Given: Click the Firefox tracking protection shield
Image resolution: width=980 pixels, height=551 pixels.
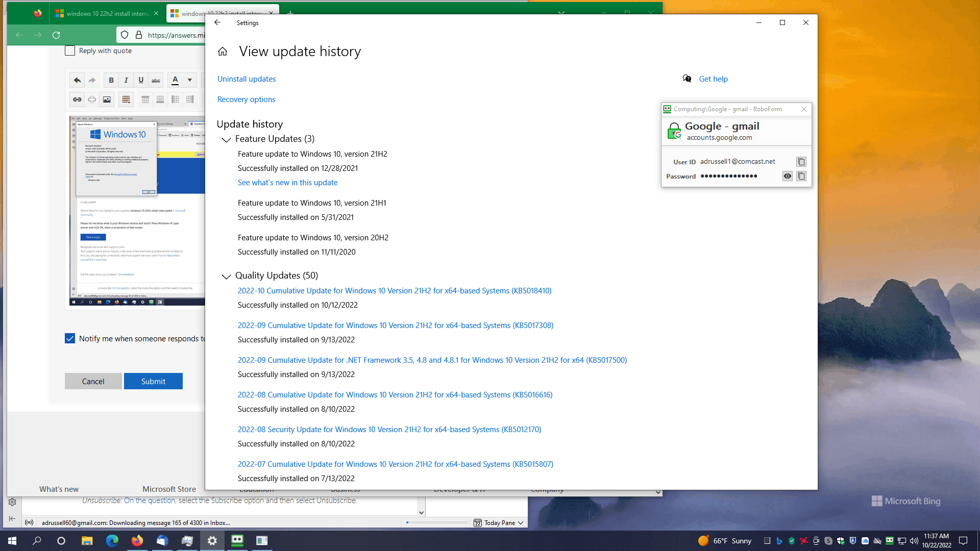Looking at the screenshot, I should tap(125, 35).
